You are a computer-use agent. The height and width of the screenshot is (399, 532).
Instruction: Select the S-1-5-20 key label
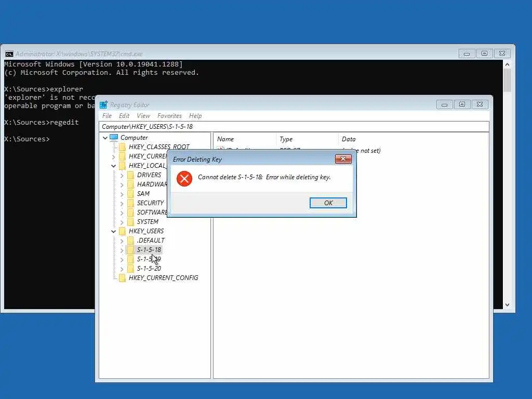pos(149,269)
